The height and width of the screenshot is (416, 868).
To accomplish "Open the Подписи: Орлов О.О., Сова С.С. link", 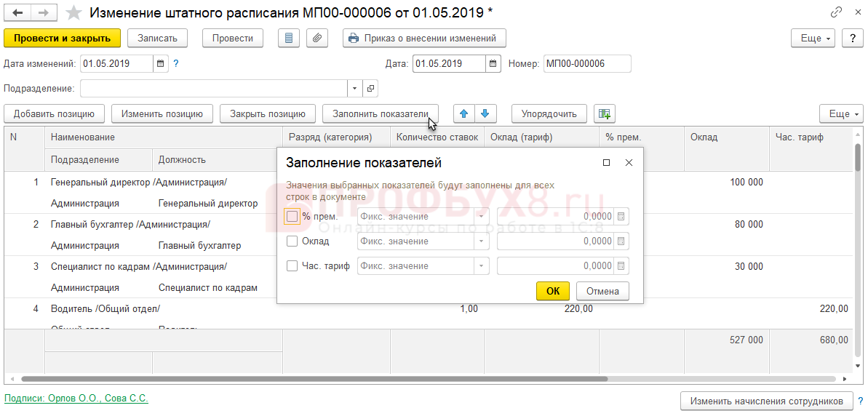I will coord(76,399).
